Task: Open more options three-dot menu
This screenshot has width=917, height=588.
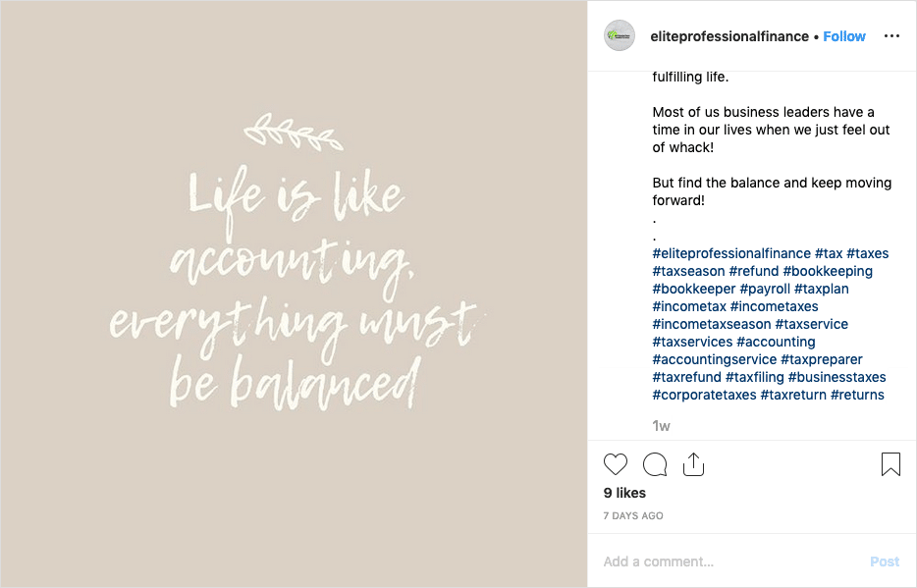Action: pos(891,36)
